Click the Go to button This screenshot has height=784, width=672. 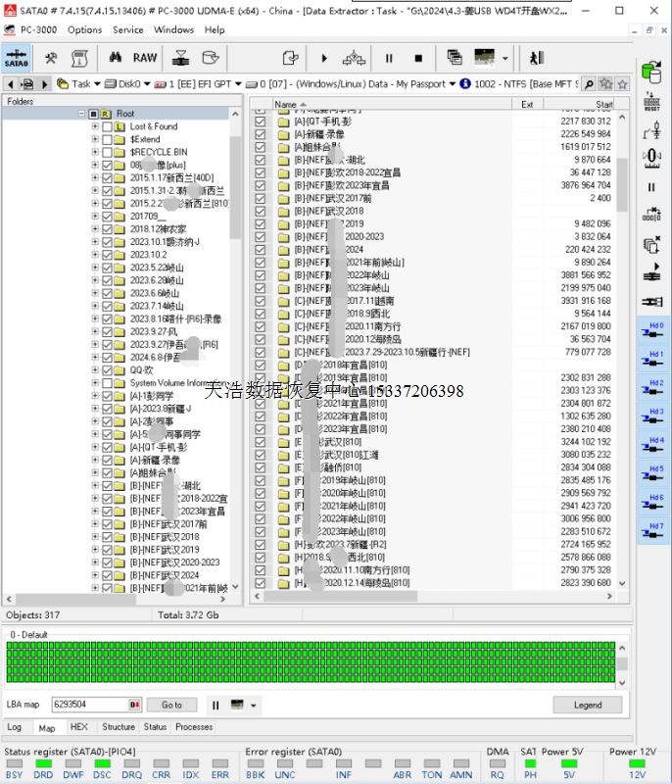(x=171, y=705)
